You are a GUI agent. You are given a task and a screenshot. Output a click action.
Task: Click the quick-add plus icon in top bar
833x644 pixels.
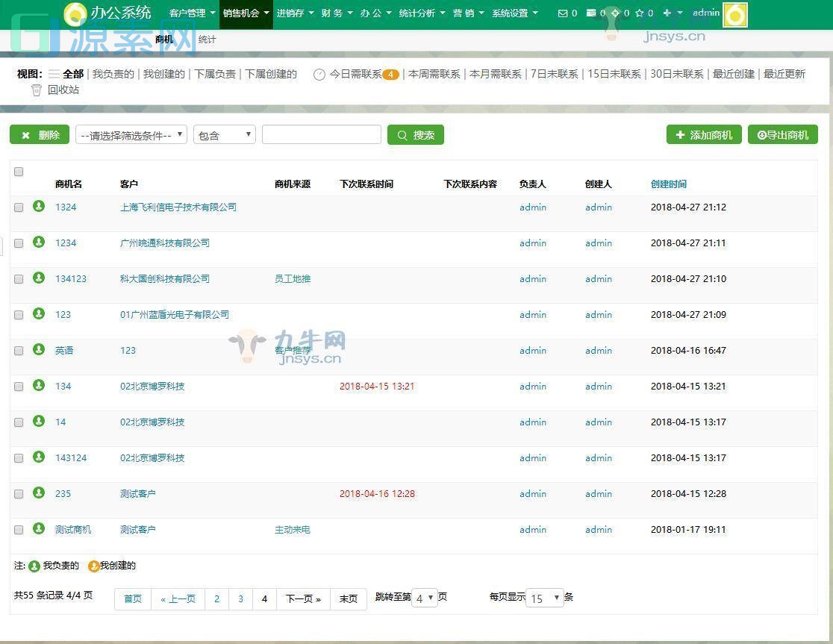(667, 13)
